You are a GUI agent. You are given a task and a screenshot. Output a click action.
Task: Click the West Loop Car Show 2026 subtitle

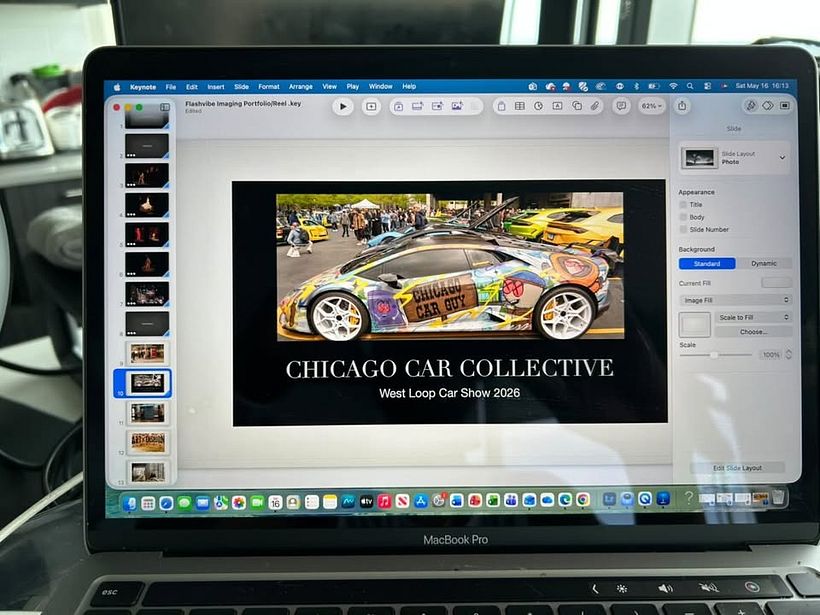click(x=449, y=393)
